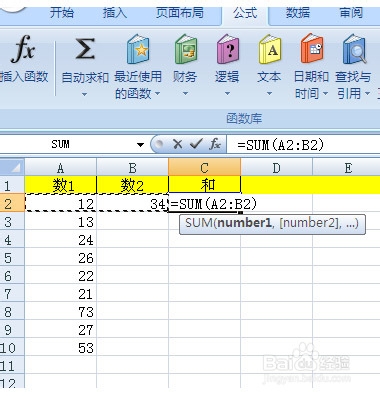Click the 和 header cell
This screenshot has width=380, height=396.
pos(204,185)
